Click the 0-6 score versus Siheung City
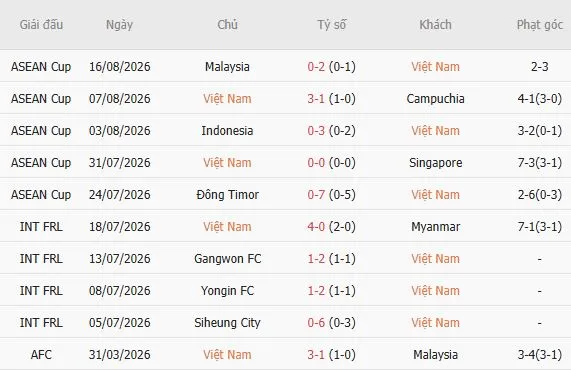The image size is (571, 370). pyautogui.click(x=316, y=323)
